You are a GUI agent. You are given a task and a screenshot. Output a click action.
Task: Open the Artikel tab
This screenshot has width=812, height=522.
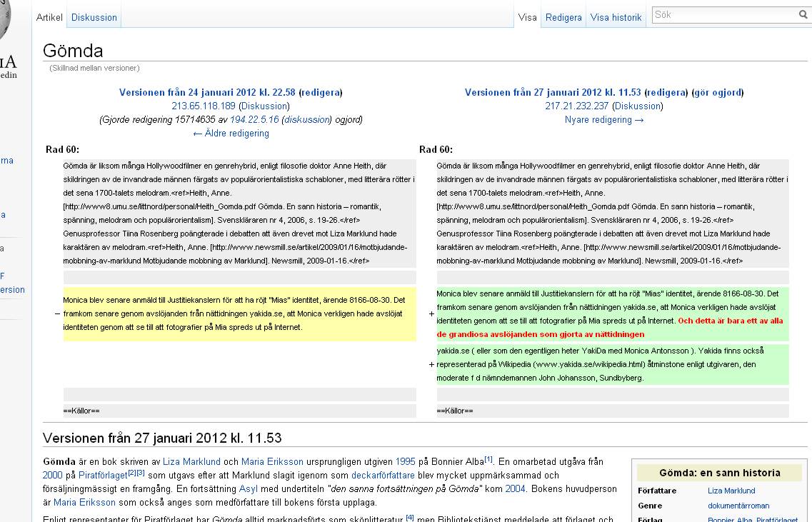[49, 17]
